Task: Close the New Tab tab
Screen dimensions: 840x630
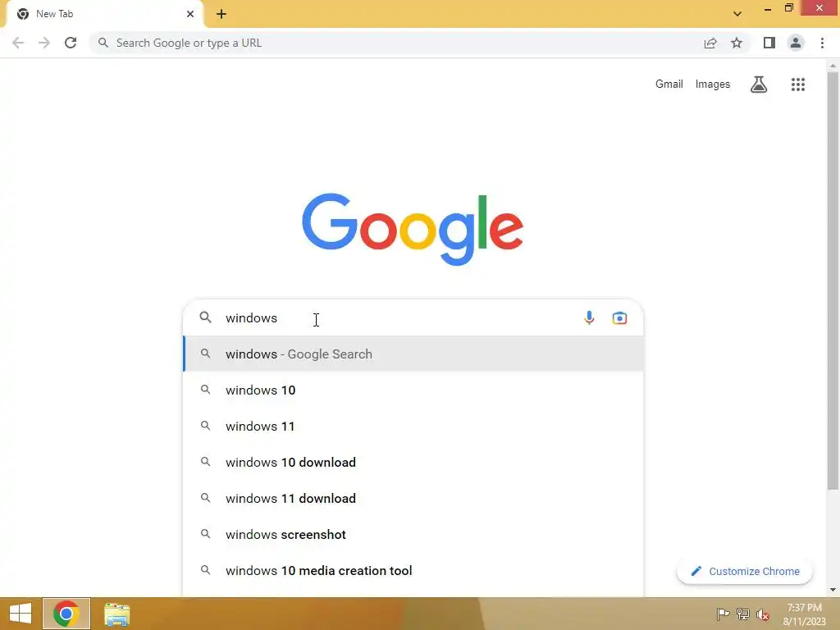Action: [190, 14]
